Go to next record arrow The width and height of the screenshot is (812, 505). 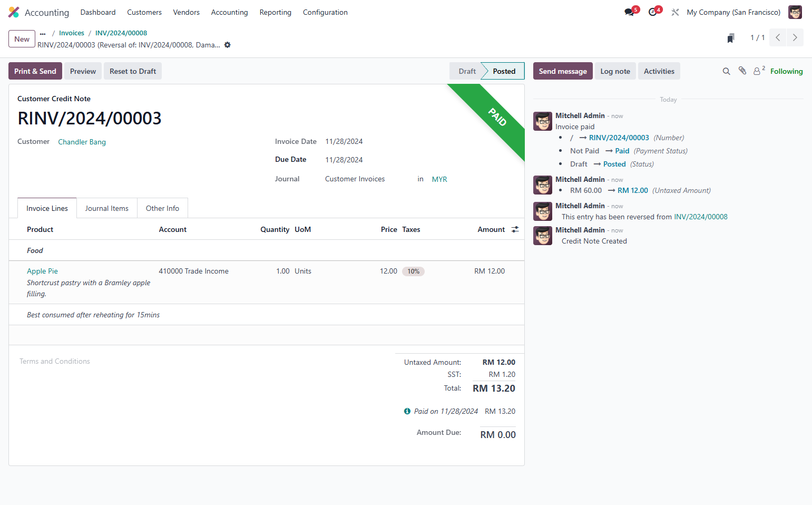click(795, 37)
